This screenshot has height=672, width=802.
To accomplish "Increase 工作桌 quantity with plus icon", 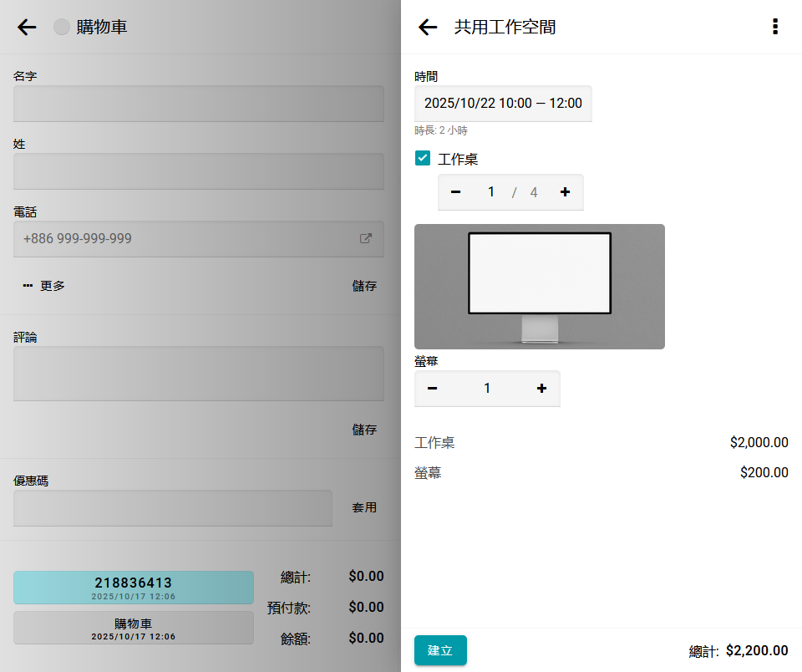I will [565, 192].
